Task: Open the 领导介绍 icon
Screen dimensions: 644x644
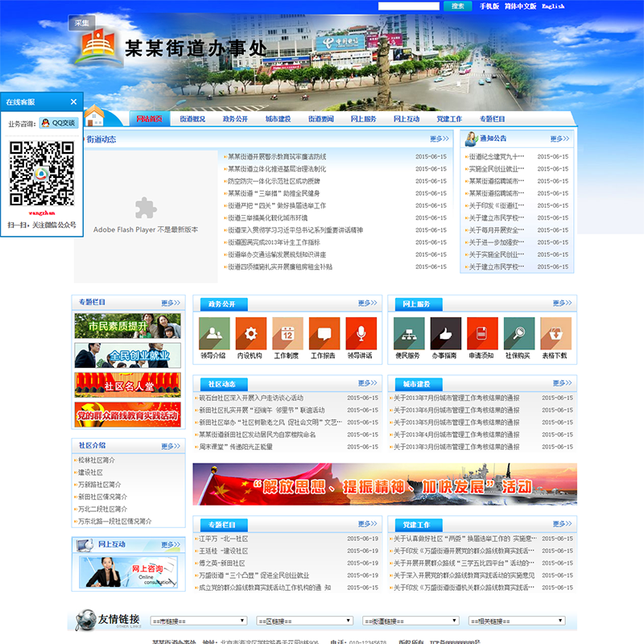Action: pos(214,333)
